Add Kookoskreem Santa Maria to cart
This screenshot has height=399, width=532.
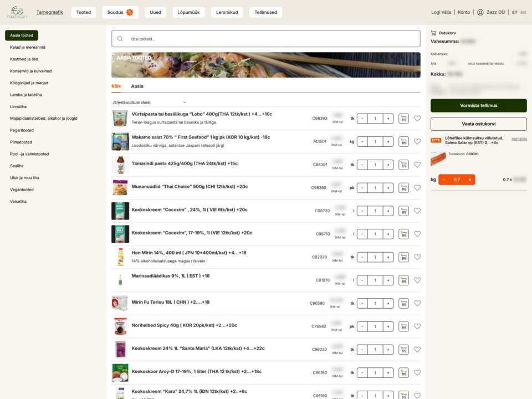pyautogui.click(x=403, y=350)
